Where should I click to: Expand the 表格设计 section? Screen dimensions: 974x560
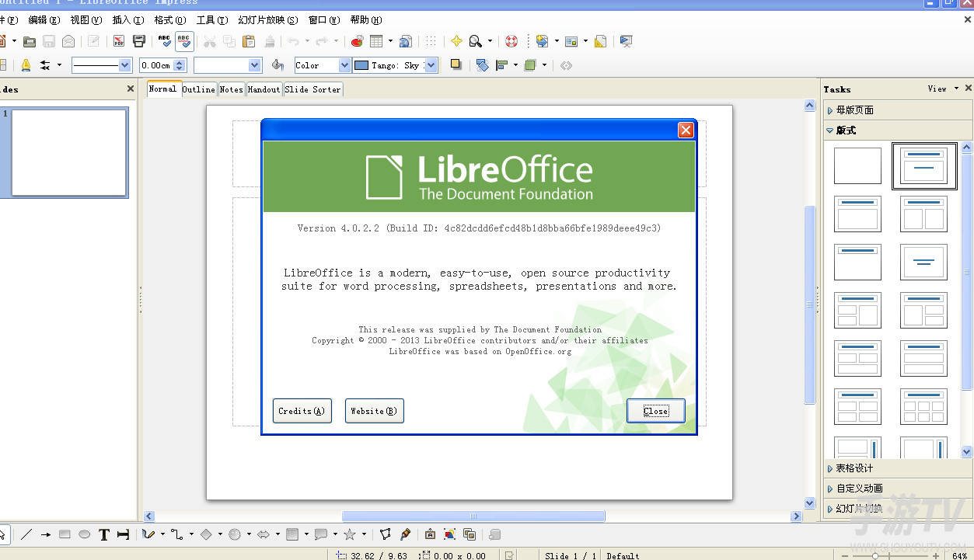point(898,468)
